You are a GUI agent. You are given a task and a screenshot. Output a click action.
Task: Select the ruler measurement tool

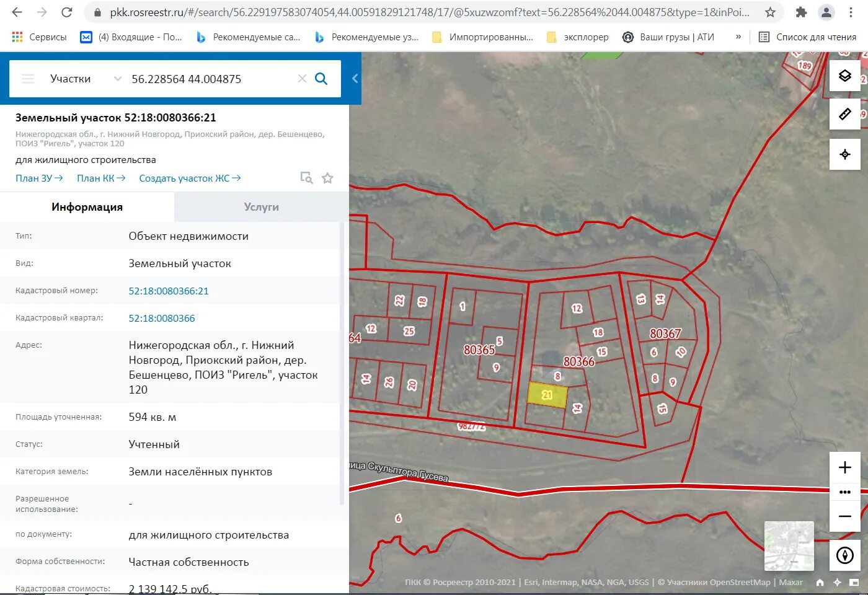844,114
